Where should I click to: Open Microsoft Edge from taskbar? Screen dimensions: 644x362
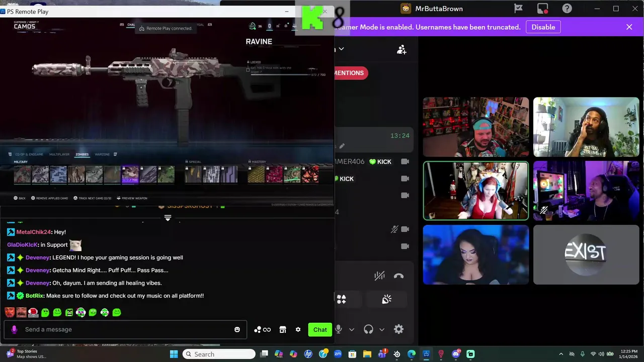(x=412, y=354)
